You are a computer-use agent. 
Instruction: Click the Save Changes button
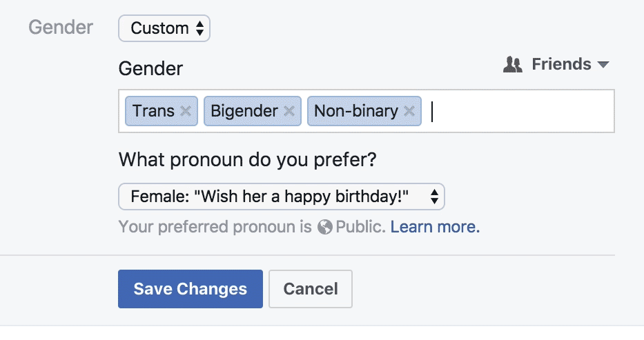[191, 288]
